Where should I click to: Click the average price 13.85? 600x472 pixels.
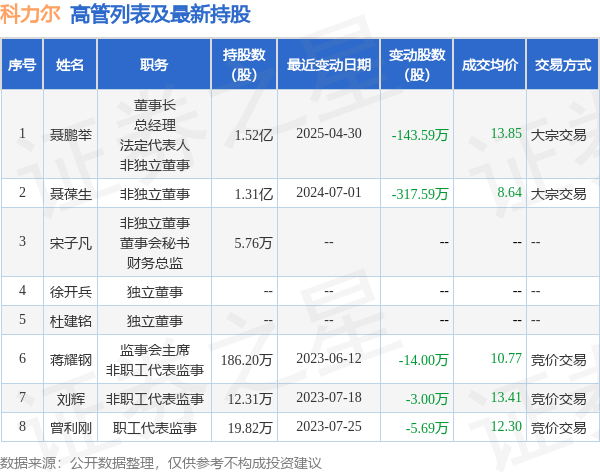coord(506,133)
